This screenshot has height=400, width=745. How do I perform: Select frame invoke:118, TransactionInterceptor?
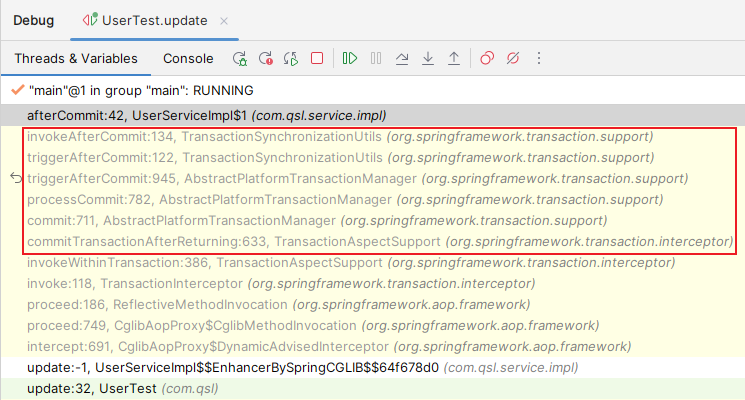pos(373,284)
